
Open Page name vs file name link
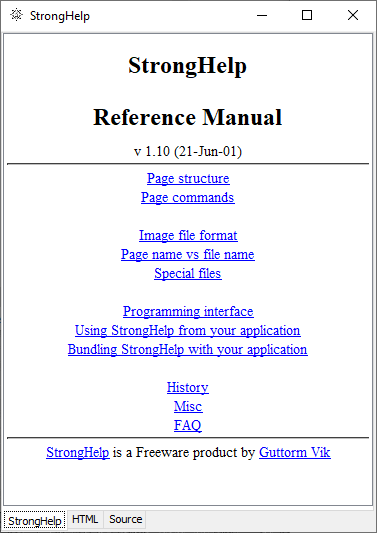pyautogui.click(x=188, y=254)
